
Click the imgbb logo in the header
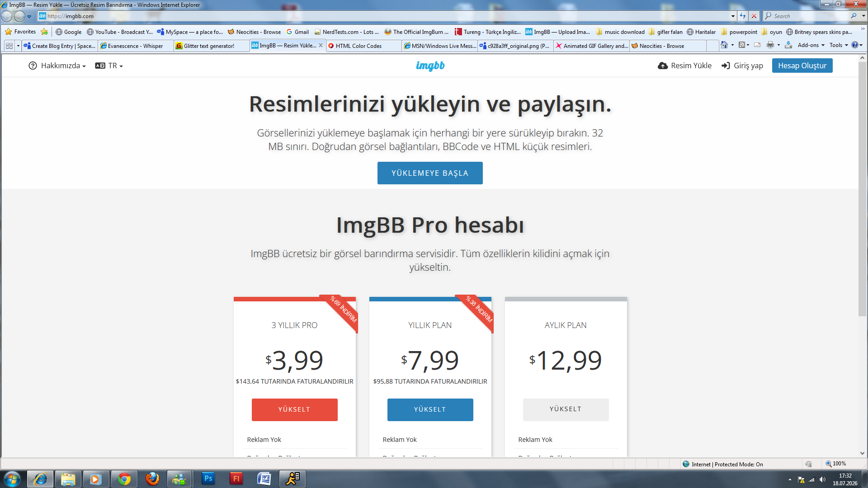point(430,66)
